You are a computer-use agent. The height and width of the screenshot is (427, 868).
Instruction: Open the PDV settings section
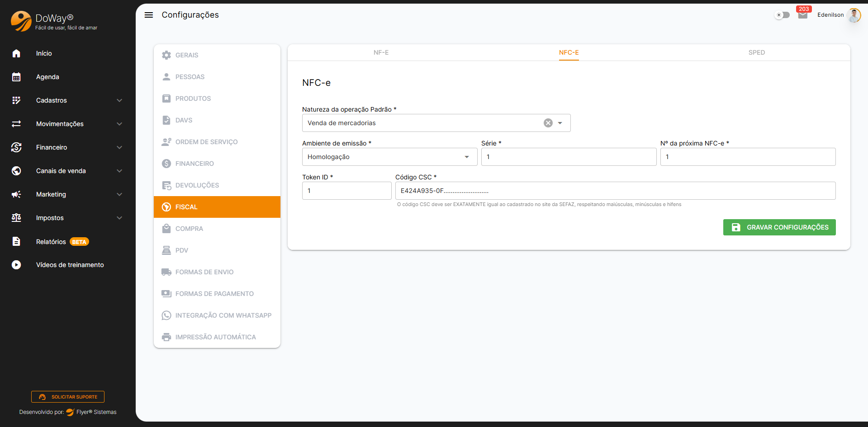click(x=181, y=250)
